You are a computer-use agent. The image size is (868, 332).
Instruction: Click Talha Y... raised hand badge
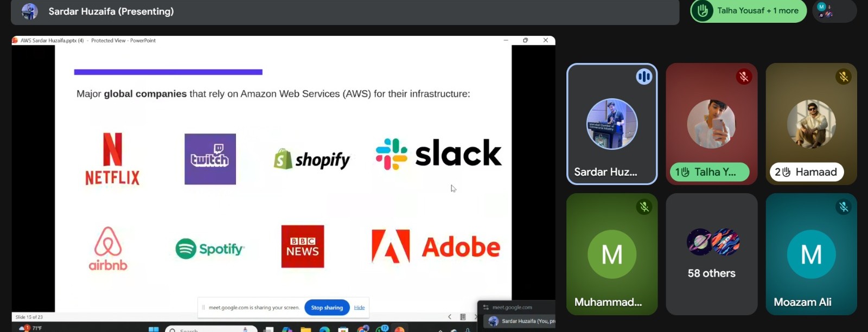tap(709, 172)
